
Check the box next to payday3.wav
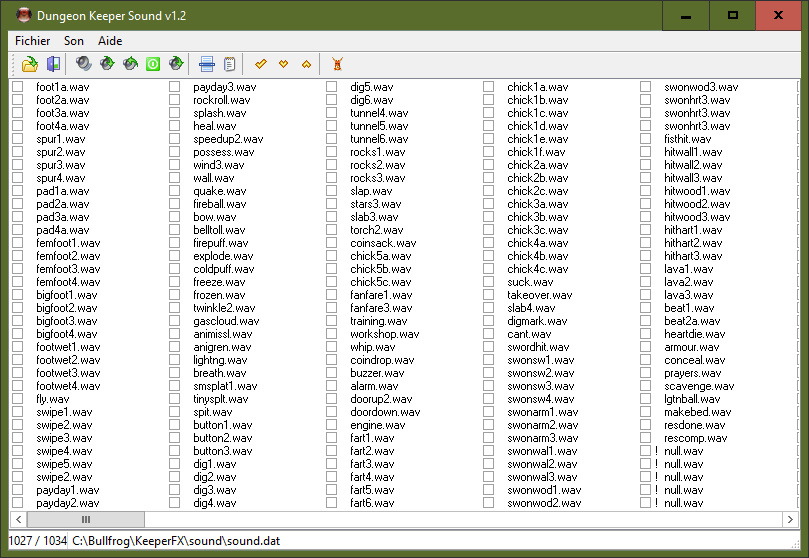tap(174, 87)
